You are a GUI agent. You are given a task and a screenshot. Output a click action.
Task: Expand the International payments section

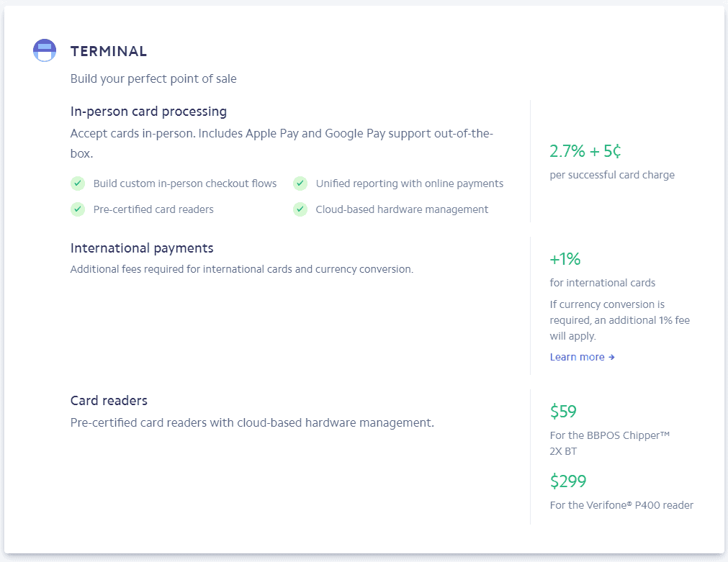tap(141, 248)
